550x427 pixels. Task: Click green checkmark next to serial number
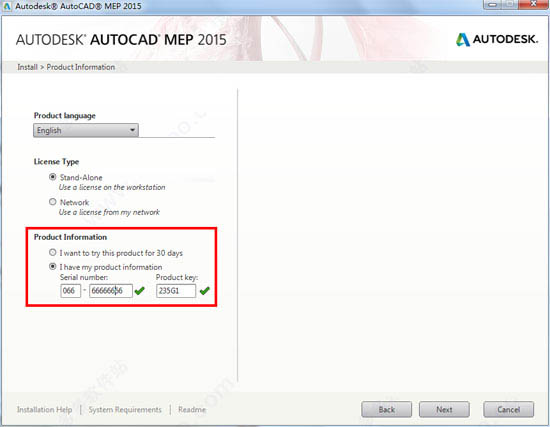[x=140, y=291]
